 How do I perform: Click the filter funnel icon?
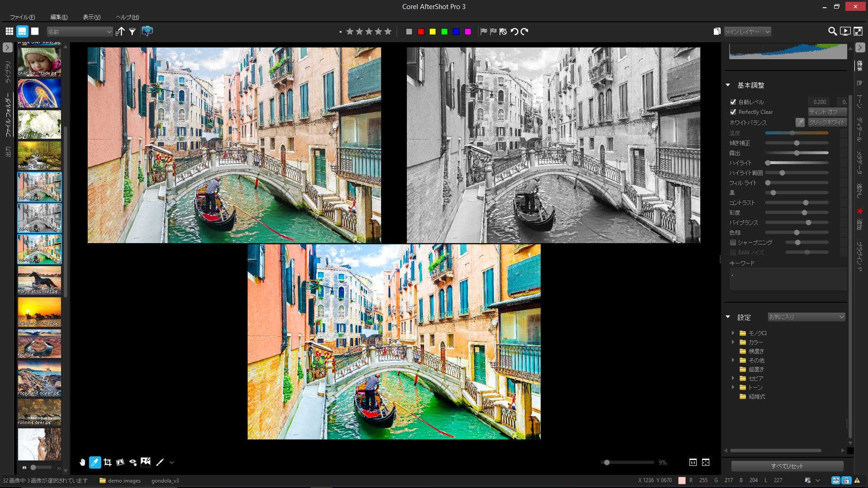click(132, 32)
